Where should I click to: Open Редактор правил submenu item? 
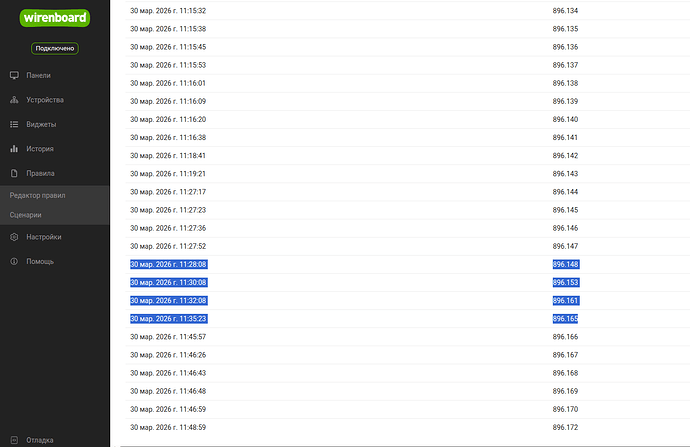click(x=38, y=195)
